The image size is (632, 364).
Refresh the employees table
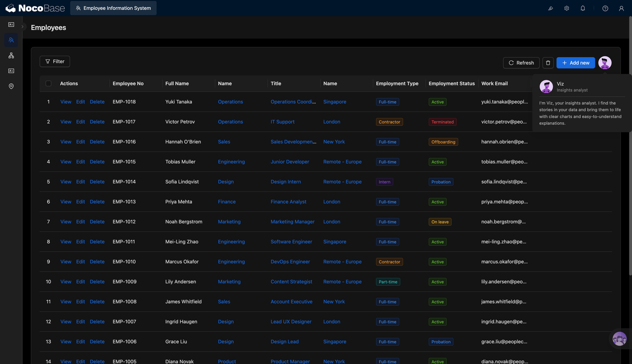(x=521, y=63)
